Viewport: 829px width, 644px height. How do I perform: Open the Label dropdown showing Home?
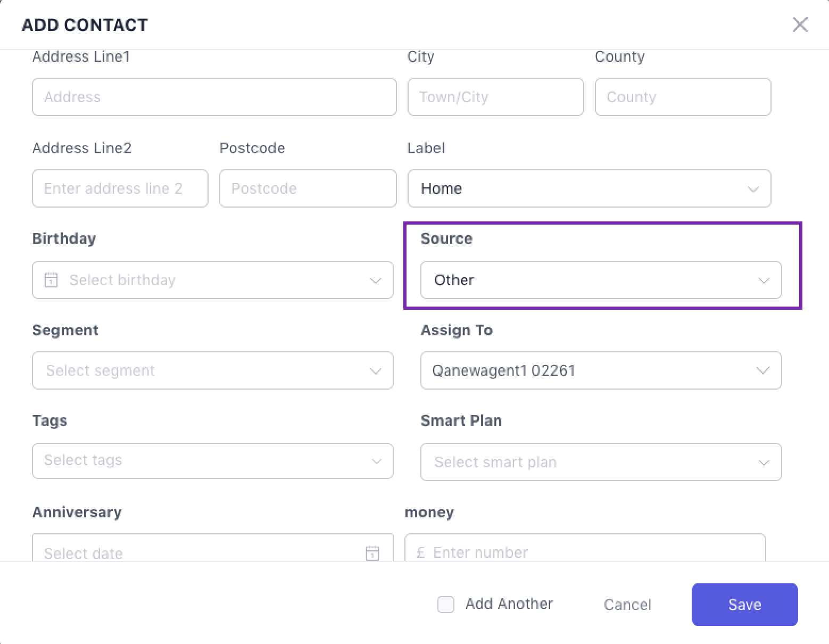589,188
